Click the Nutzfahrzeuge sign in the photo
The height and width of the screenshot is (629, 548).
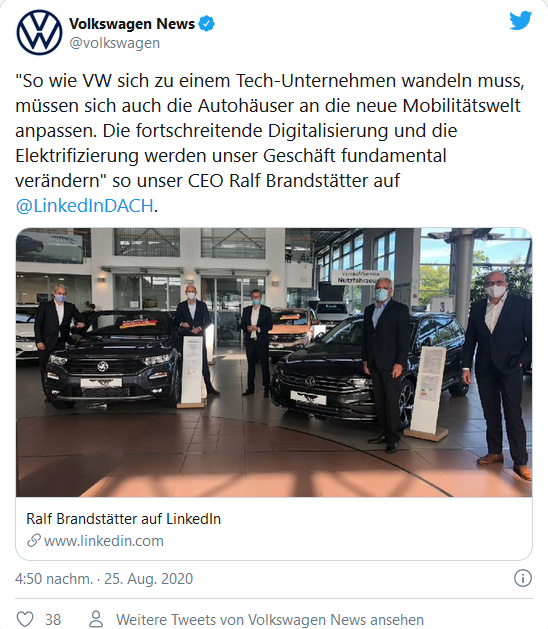click(355, 277)
